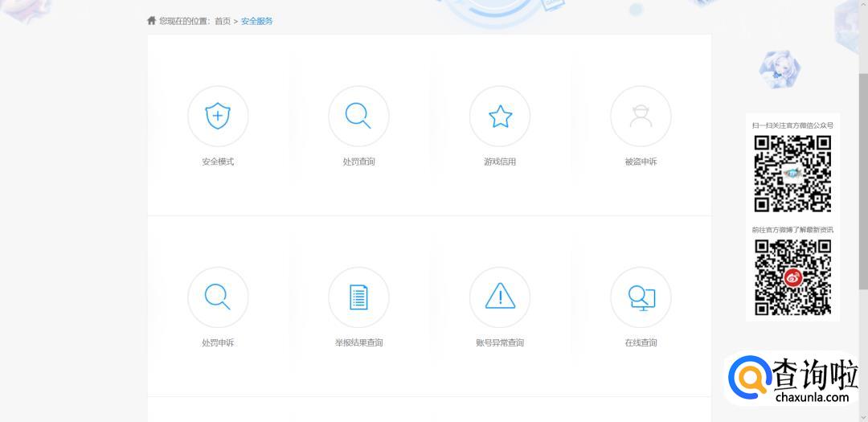Open the 游戏信用 star icon
The width and height of the screenshot is (868, 422).
click(x=500, y=117)
